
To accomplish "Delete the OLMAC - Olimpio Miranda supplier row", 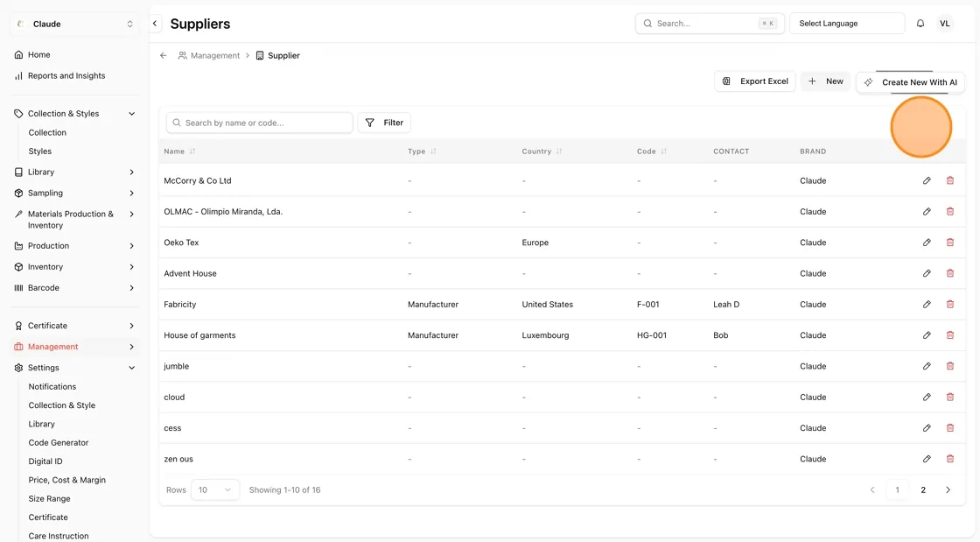I will (x=950, y=211).
